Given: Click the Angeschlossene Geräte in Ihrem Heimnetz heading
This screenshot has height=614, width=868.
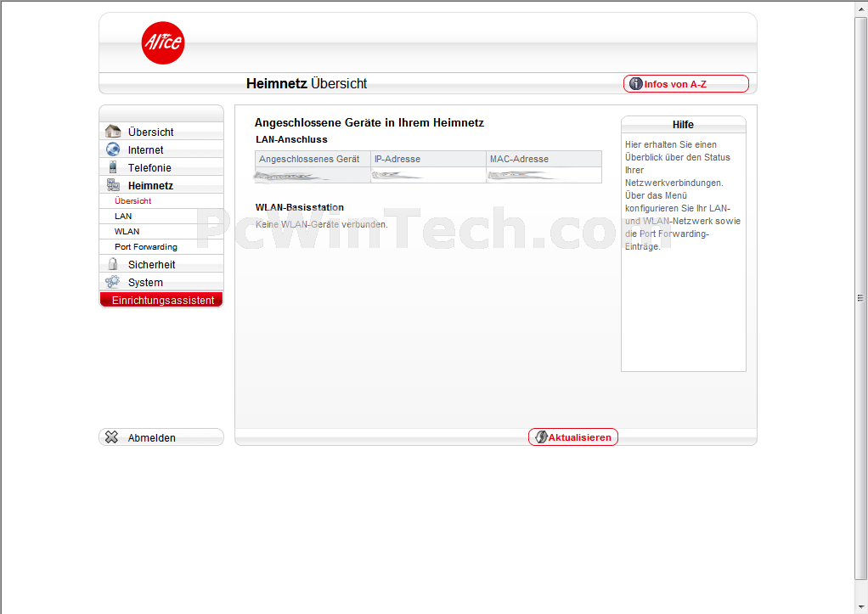Looking at the screenshot, I should 369,122.
